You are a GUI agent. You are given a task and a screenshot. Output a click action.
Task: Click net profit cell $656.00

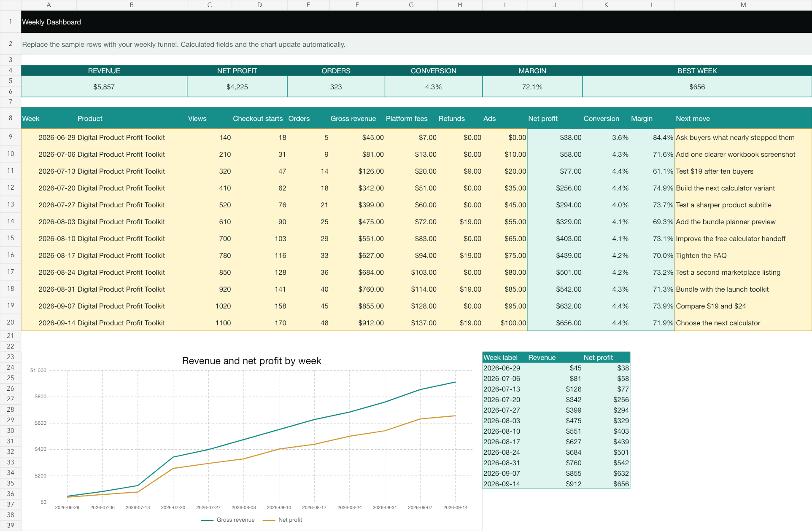(x=555, y=323)
